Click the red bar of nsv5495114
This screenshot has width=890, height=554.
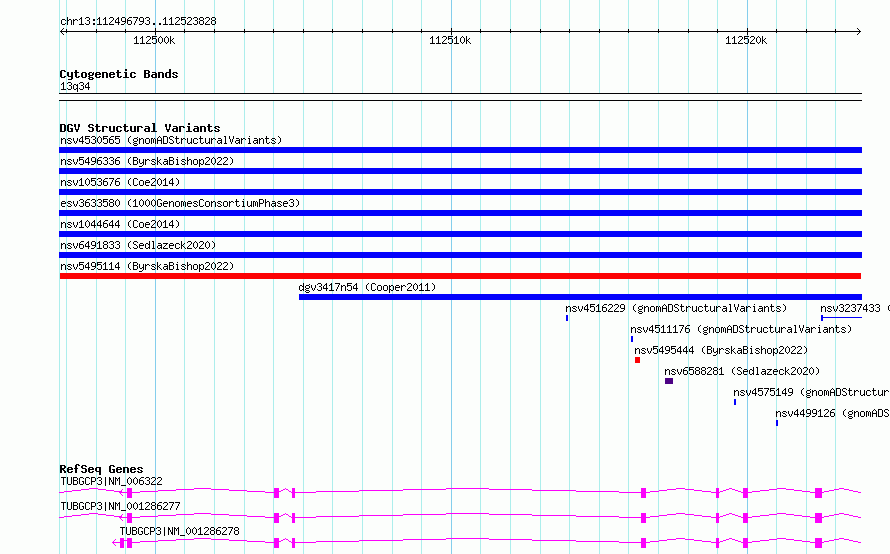460,276
